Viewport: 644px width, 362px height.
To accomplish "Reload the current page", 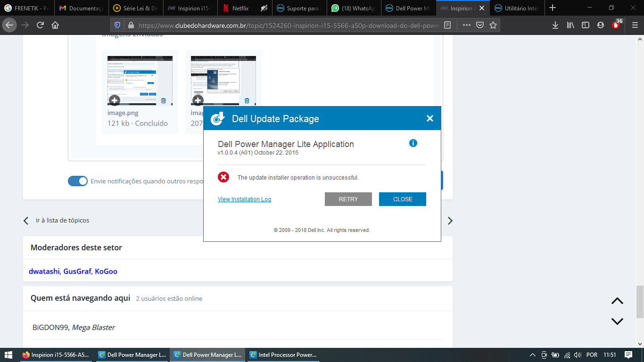I will click(x=41, y=25).
